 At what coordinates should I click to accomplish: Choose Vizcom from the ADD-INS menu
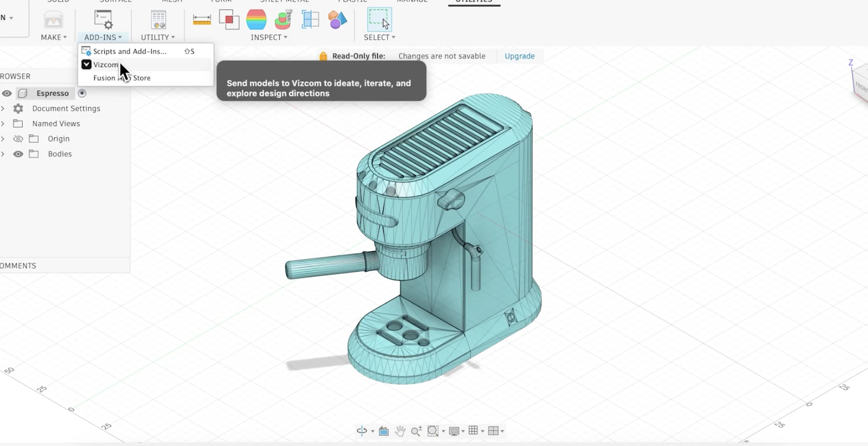(146, 65)
